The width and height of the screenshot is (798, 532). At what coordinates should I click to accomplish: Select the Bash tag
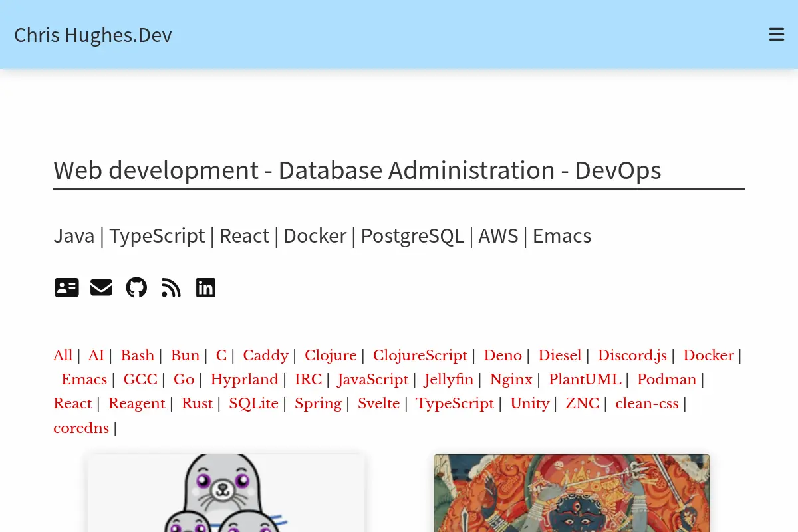click(x=137, y=355)
